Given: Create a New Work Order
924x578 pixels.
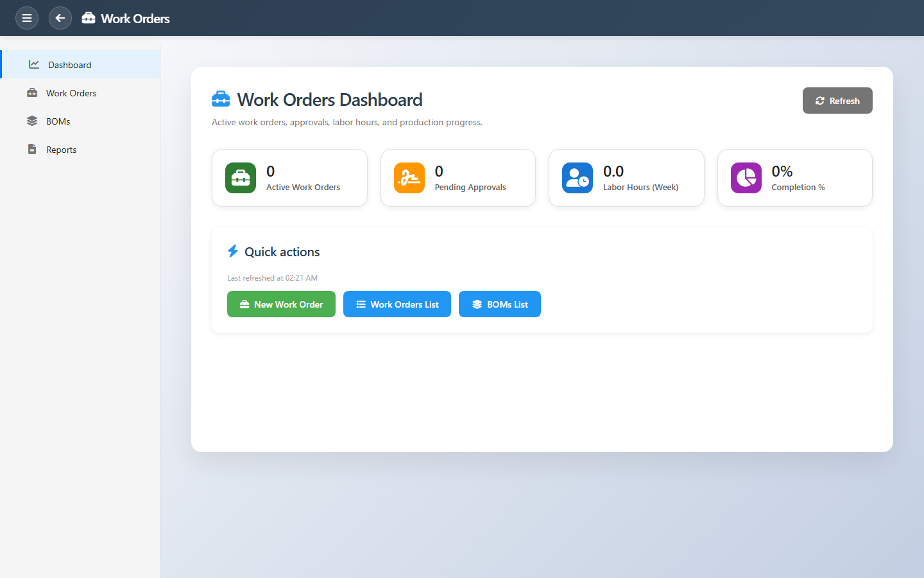Looking at the screenshot, I should [281, 304].
